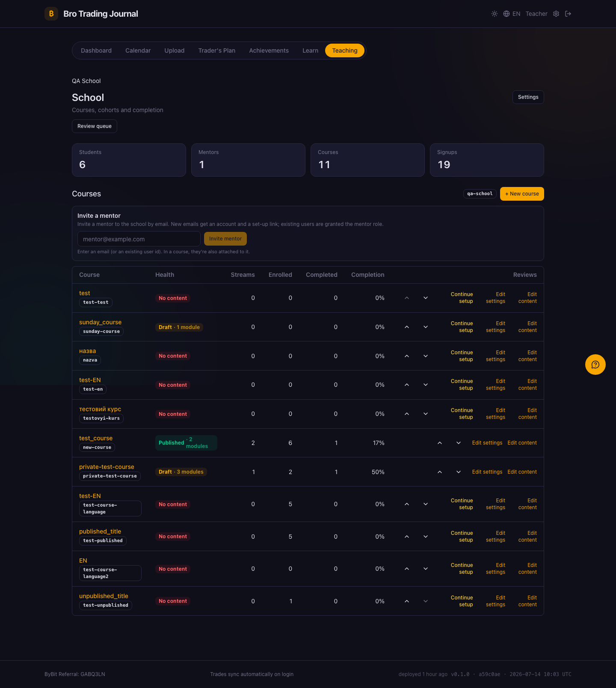The image size is (616, 688).
Task: Edit content for the EN course
Action: pyautogui.click(x=528, y=569)
